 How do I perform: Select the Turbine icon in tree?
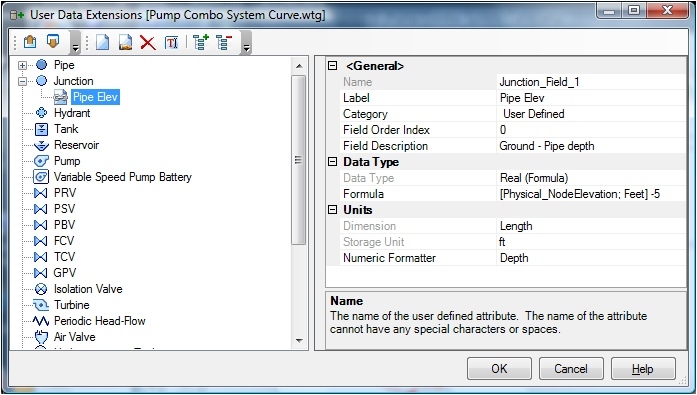(x=41, y=305)
